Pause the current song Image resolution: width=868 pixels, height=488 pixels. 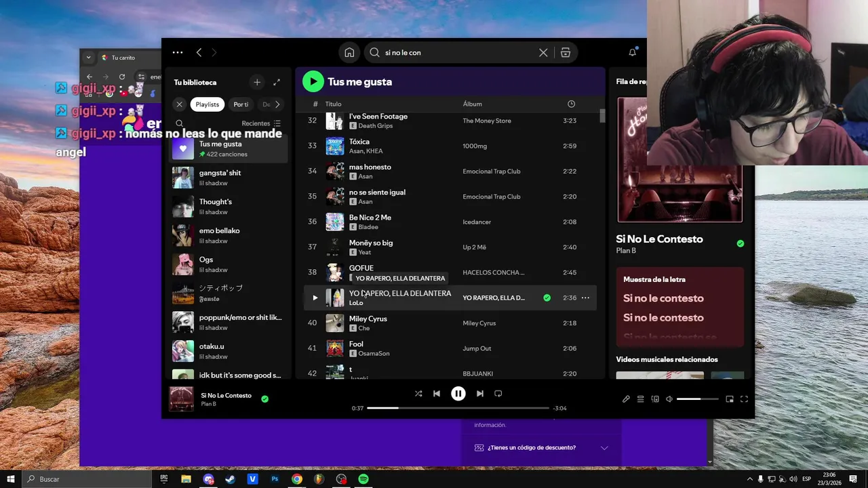point(458,394)
